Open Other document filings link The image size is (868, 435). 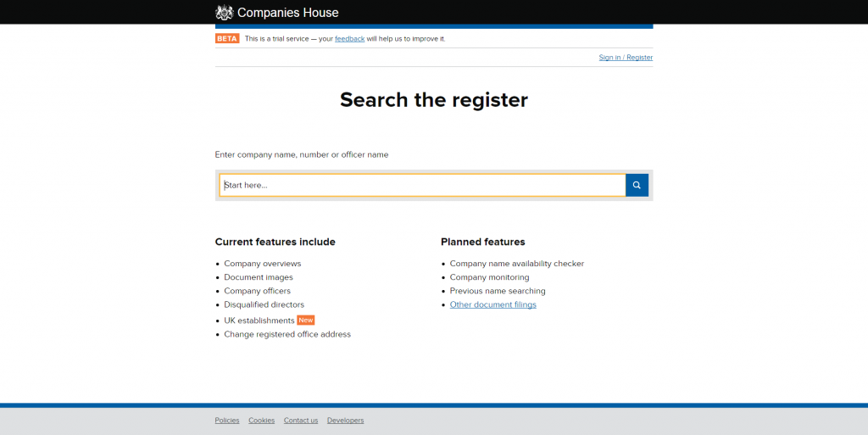click(492, 304)
